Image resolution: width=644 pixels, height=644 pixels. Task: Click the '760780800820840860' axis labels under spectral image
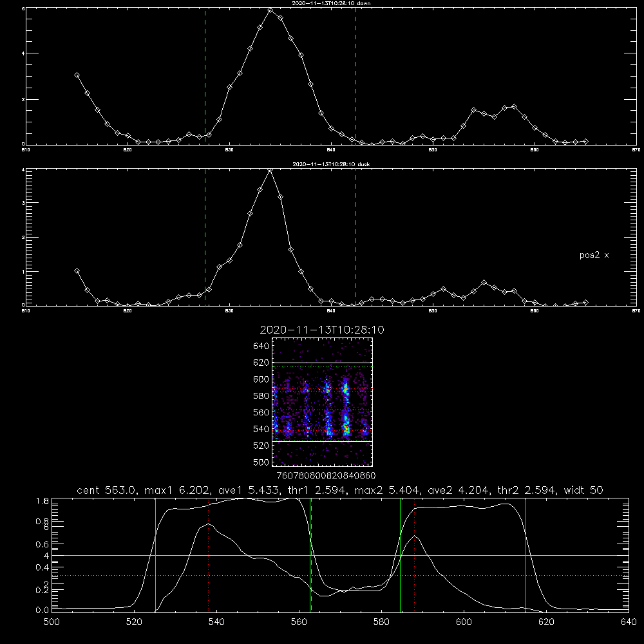click(x=326, y=475)
